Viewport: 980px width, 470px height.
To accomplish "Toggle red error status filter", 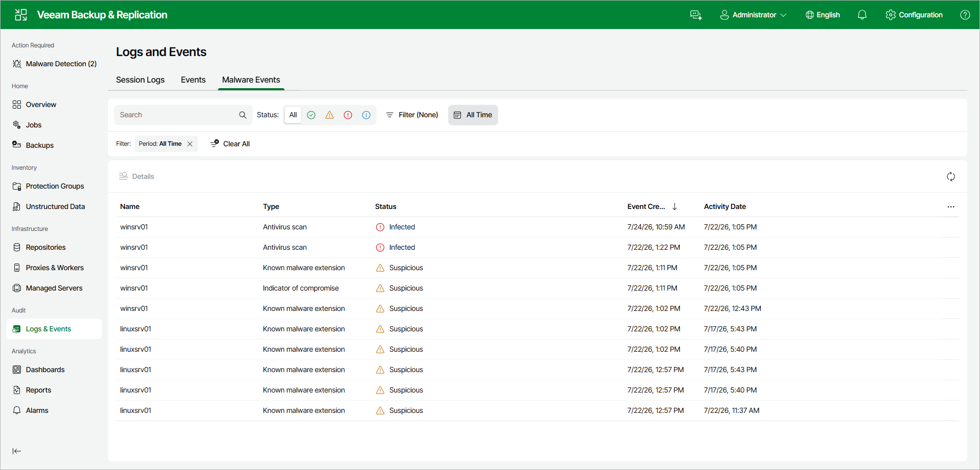I will [x=348, y=115].
